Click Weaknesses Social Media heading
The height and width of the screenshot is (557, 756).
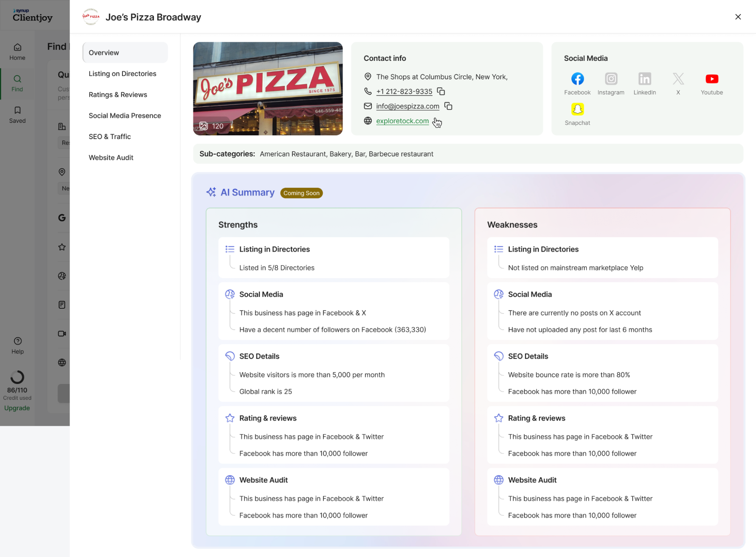[x=530, y=294]
